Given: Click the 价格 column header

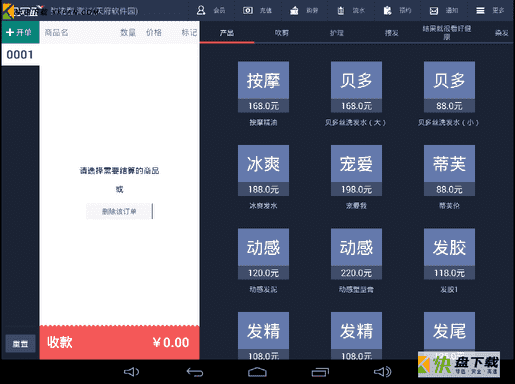Looking at the screenshot, I should point(154,32).
